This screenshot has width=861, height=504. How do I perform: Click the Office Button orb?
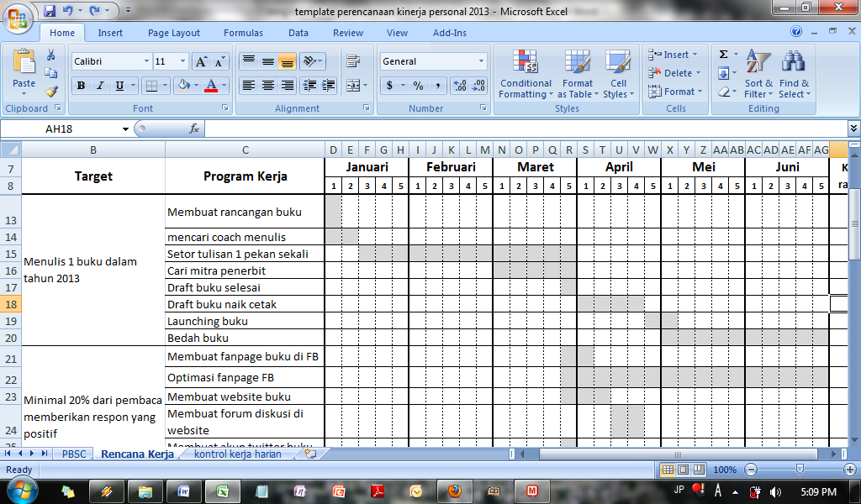pos(18,17)
